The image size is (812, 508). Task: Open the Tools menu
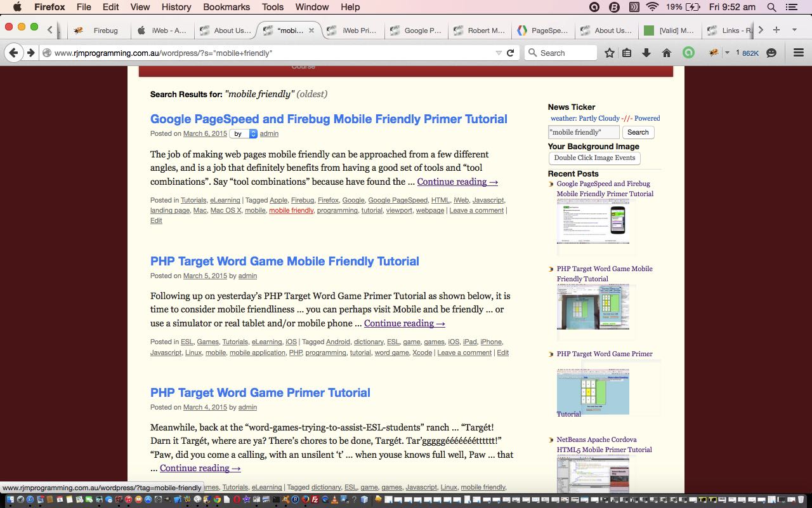(x=273, y=7)
